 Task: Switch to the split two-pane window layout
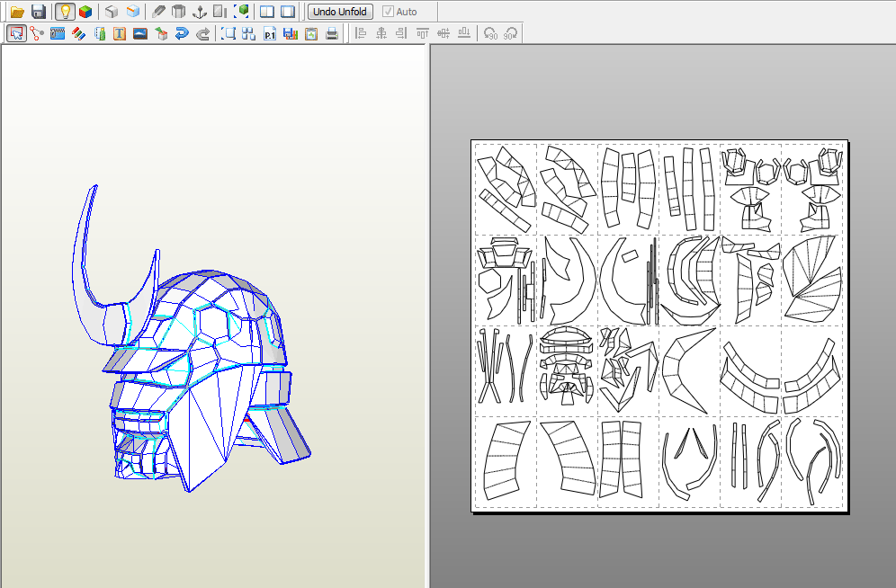(267, 12)
